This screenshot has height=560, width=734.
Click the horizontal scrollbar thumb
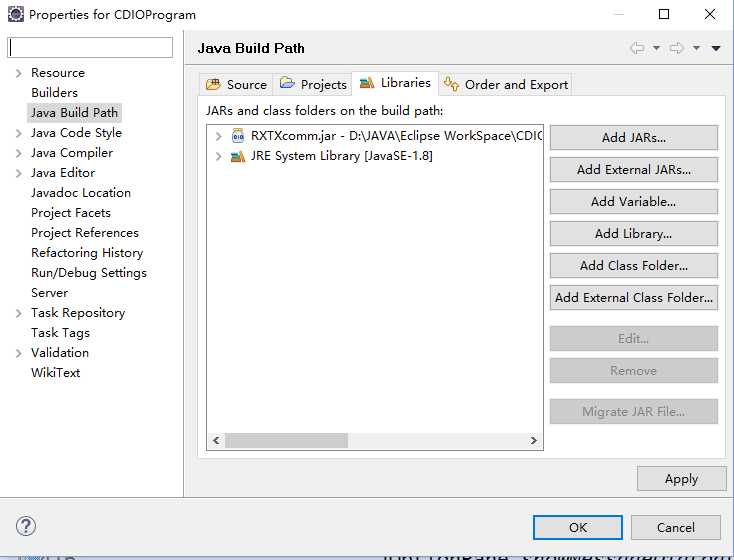click(x=286, y=441)
